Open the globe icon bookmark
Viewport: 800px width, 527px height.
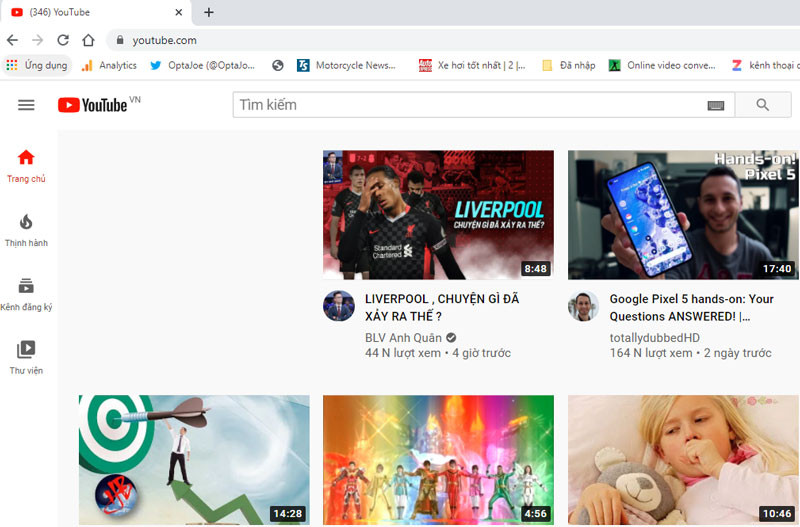278,65
